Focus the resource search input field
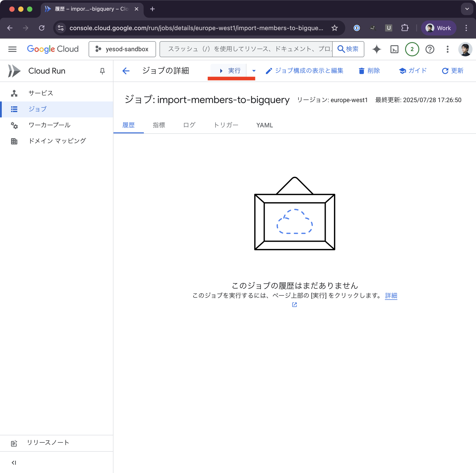 coord(246,49)
